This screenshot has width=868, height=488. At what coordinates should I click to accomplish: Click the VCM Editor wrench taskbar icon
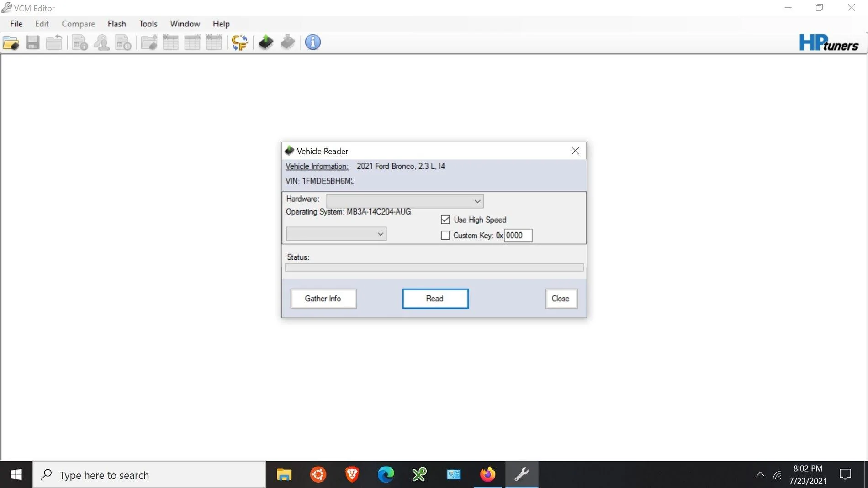coord(522,475)
